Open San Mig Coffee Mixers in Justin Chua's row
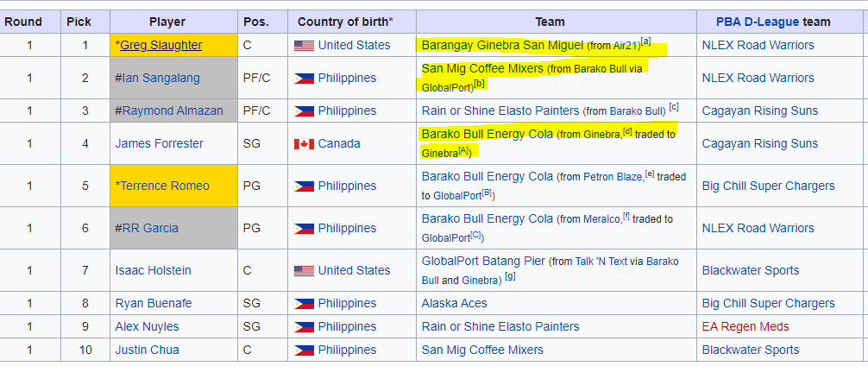 pyautogui.click(x=482, y=351)
